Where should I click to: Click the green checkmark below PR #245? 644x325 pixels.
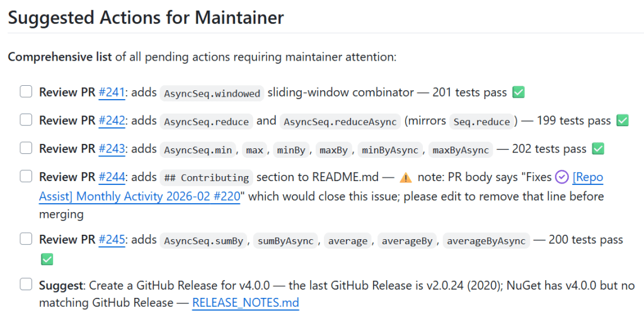click(47, 259)
